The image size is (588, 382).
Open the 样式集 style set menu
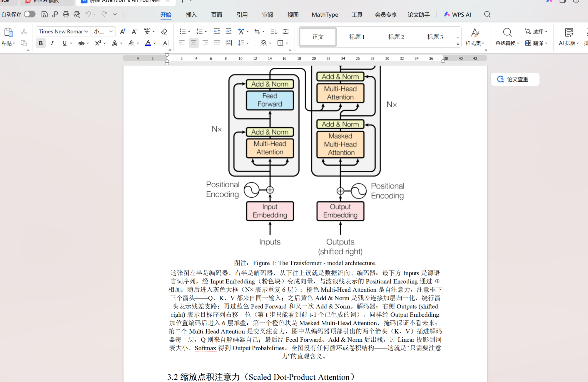(475, 37)
